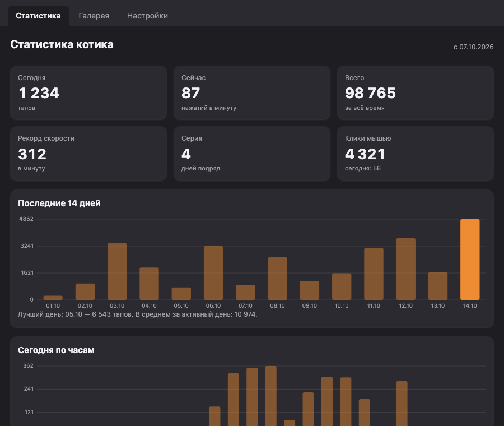The image size is (504, 426).
Task: Click the Всего card showing 98 765
Action: (416, 93)
